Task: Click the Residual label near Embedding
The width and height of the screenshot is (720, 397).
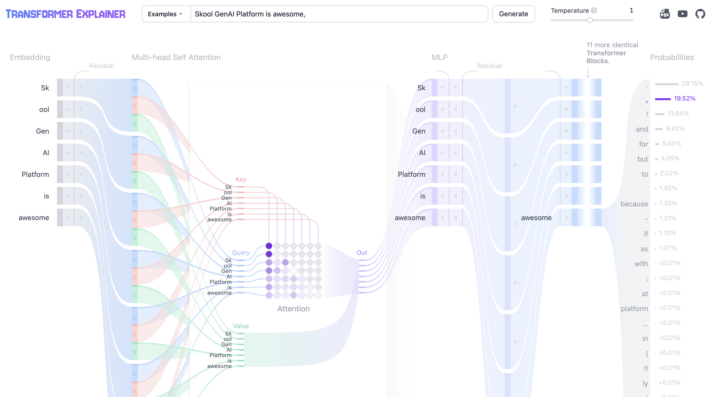Action: pyautogui.click(x=101, y=66)
